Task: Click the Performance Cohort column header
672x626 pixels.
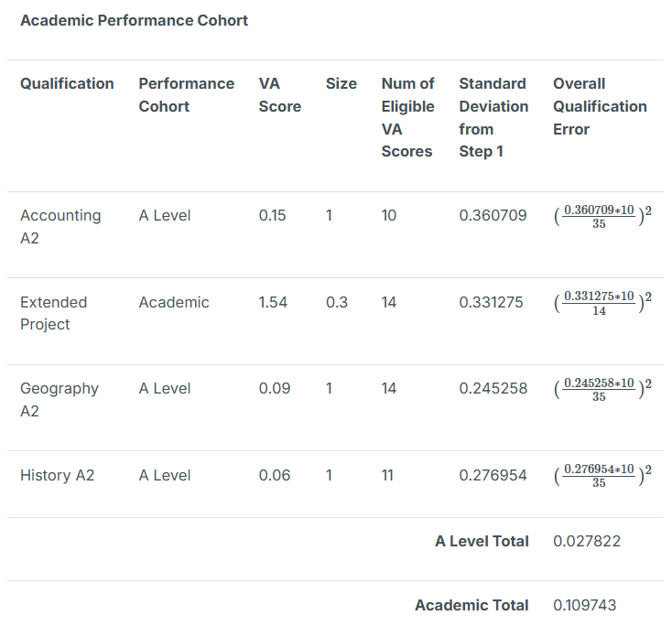Action: 186,95
